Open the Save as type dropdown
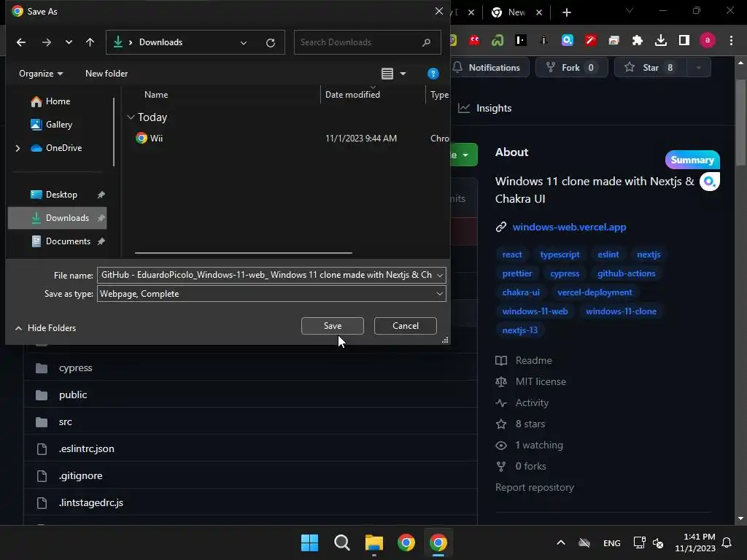 point(271,294)
